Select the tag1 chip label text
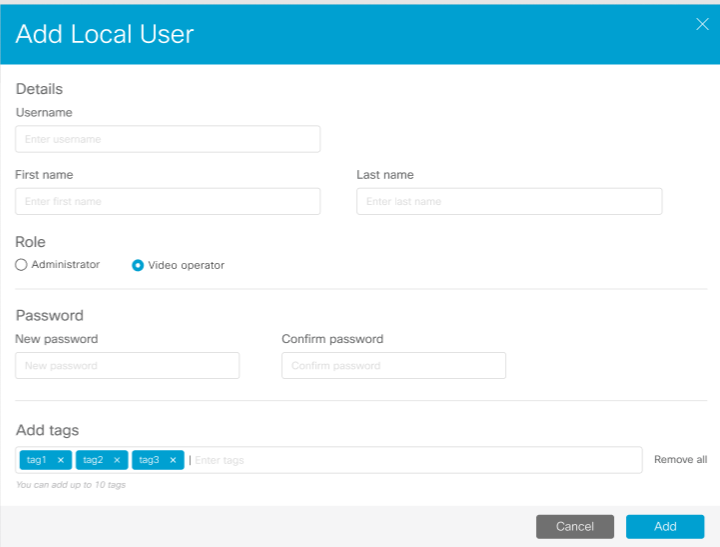Screen dimensions: 720x547 (37, 460)
